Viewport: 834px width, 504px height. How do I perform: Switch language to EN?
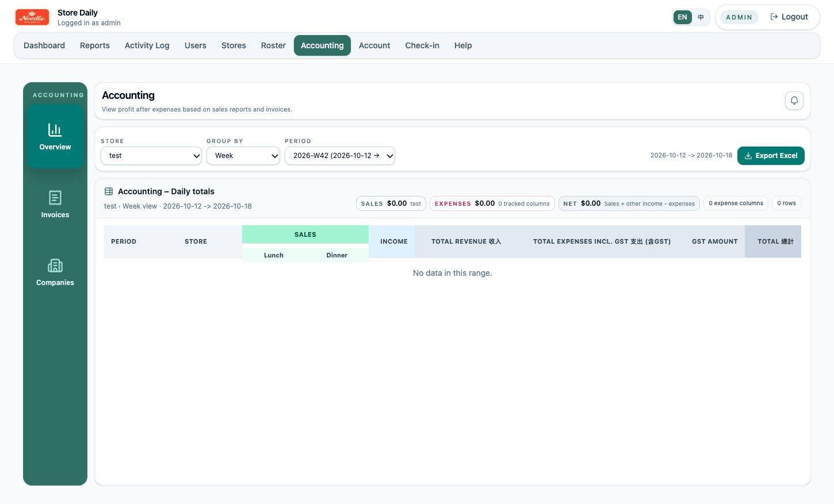coord(683,17)
